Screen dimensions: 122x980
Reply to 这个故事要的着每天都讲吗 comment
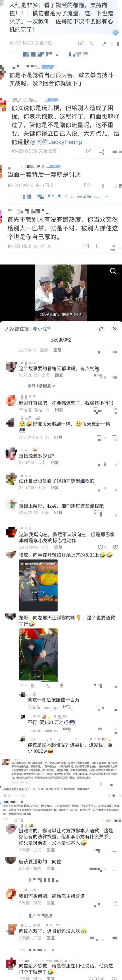[59, 375]
